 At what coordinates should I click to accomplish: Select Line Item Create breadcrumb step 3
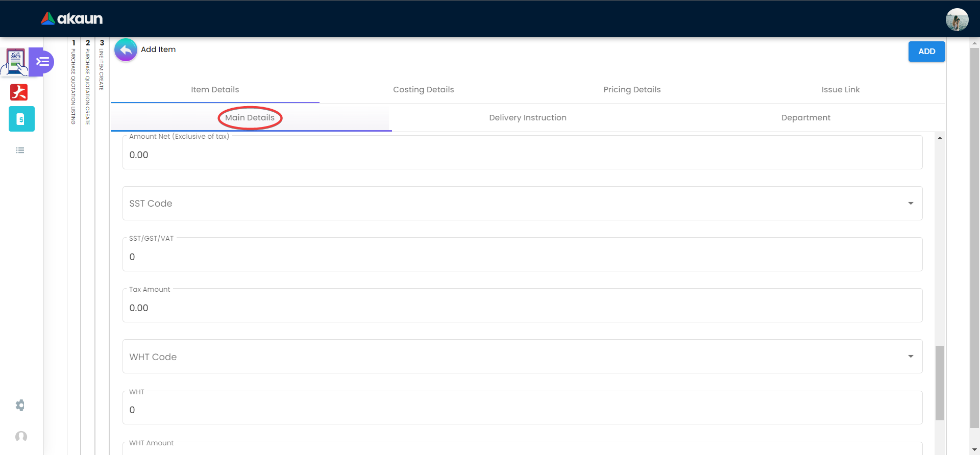click(102, 65)
